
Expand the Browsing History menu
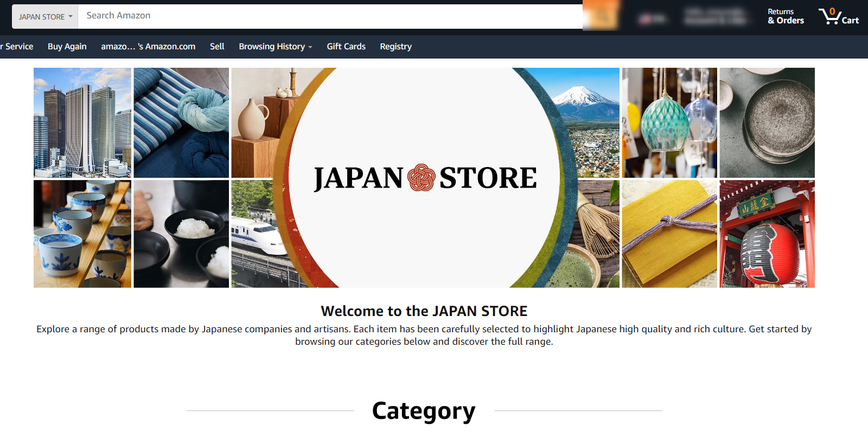pyautogui.click(x=276, y=47)
